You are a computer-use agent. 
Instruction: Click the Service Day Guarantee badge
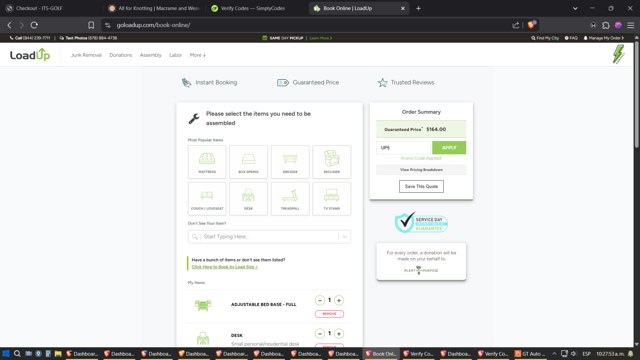tap(421, 222)
